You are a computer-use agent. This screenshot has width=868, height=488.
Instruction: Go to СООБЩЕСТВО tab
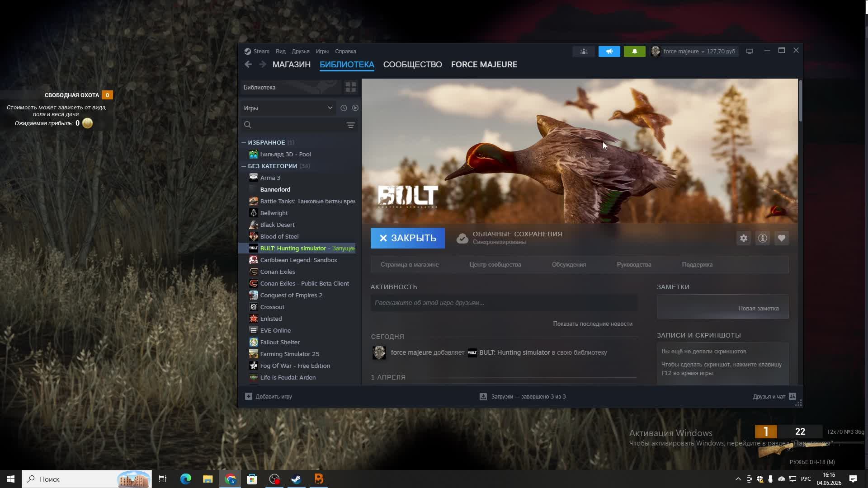click(412, 65)
